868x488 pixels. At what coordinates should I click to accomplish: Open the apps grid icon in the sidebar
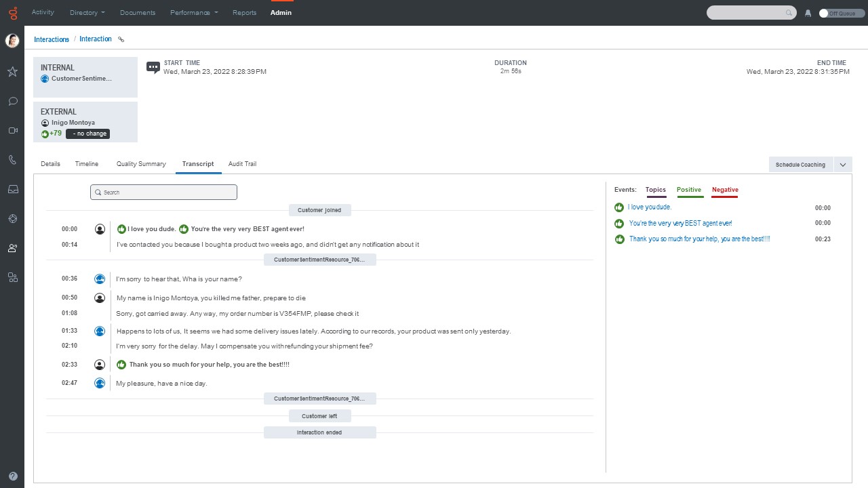click(12, 277)
